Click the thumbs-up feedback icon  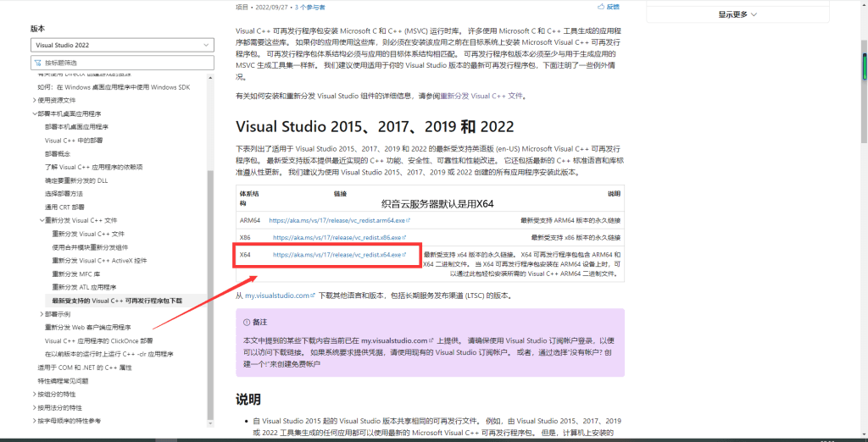(602, 6)
